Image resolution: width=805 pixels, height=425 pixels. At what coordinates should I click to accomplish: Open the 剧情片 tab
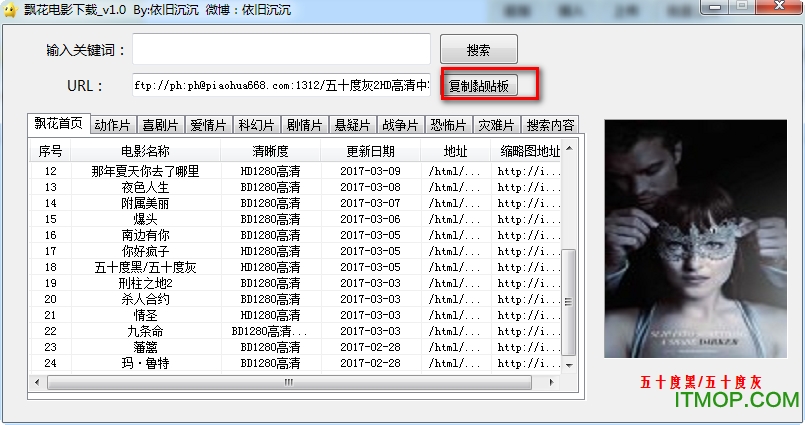[304, 125]
